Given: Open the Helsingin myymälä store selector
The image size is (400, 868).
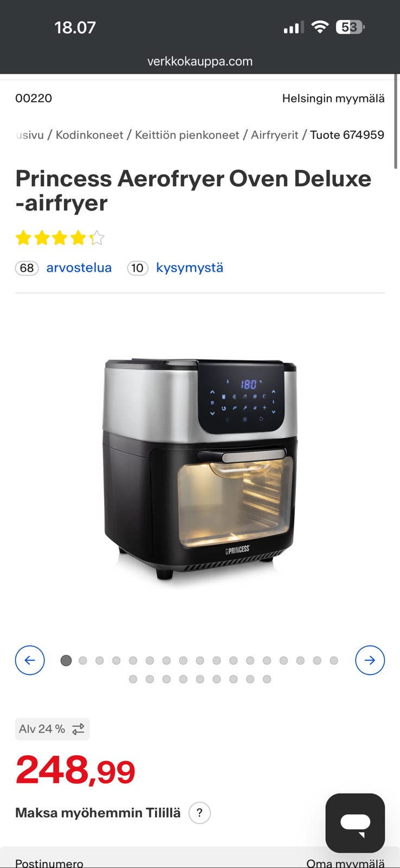Looking at the screenshot, I should 333,98.
